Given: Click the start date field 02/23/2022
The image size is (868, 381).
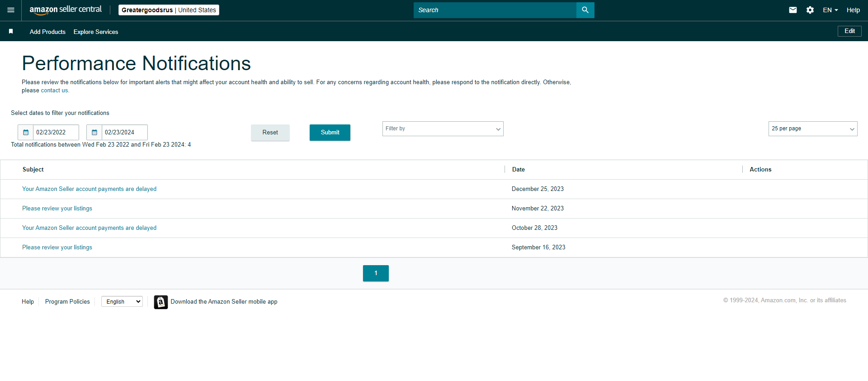Looking at the screenshot, I should [56, 133].
